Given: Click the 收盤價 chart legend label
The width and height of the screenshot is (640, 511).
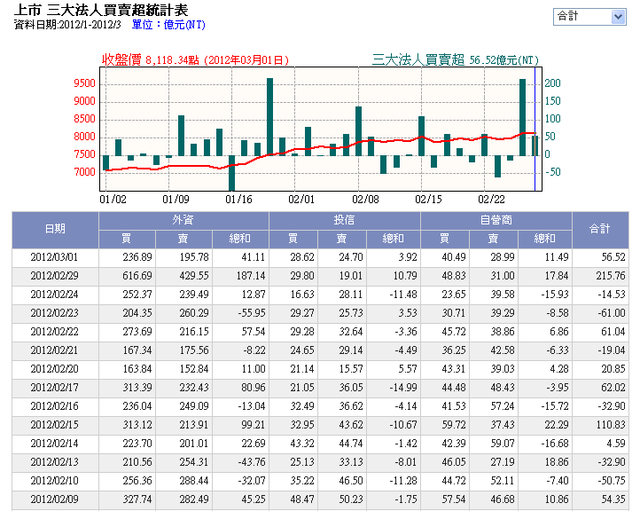Looking at the screenshot, I should pos(122,60).
